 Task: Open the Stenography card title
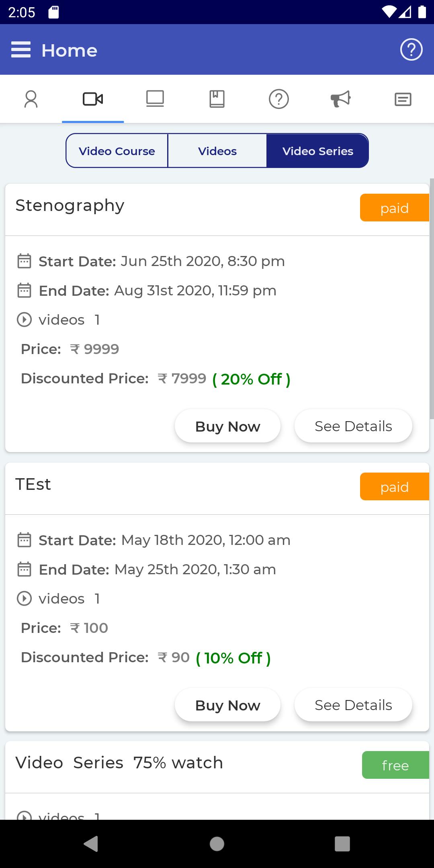70,205
